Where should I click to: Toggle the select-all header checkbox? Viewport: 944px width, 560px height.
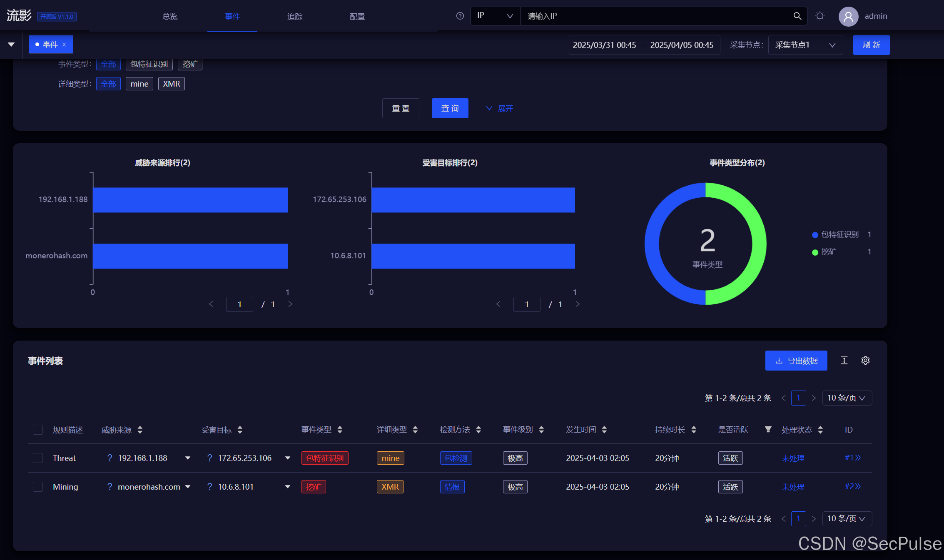[38, 430]
